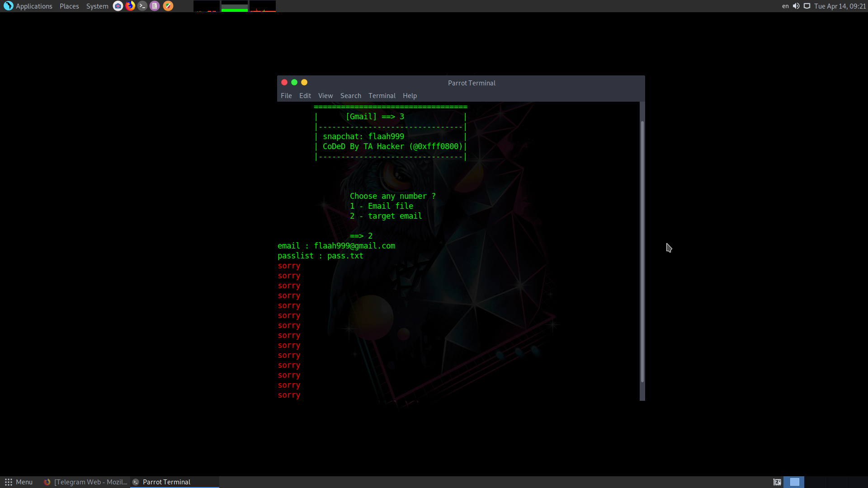
Task: Open the purple text editor launcher
Action: 155,6
